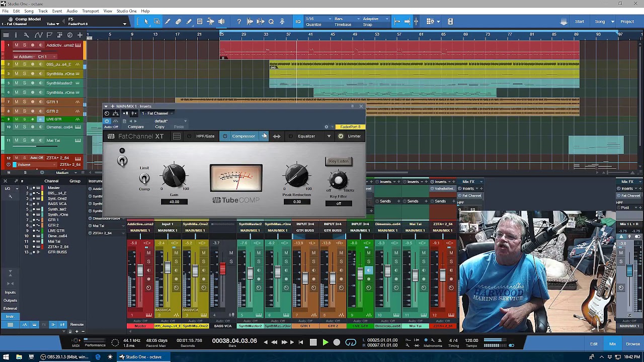644x362 pixels.
Task: Click the Compare button in plugin header
Action: coord(135,127)
